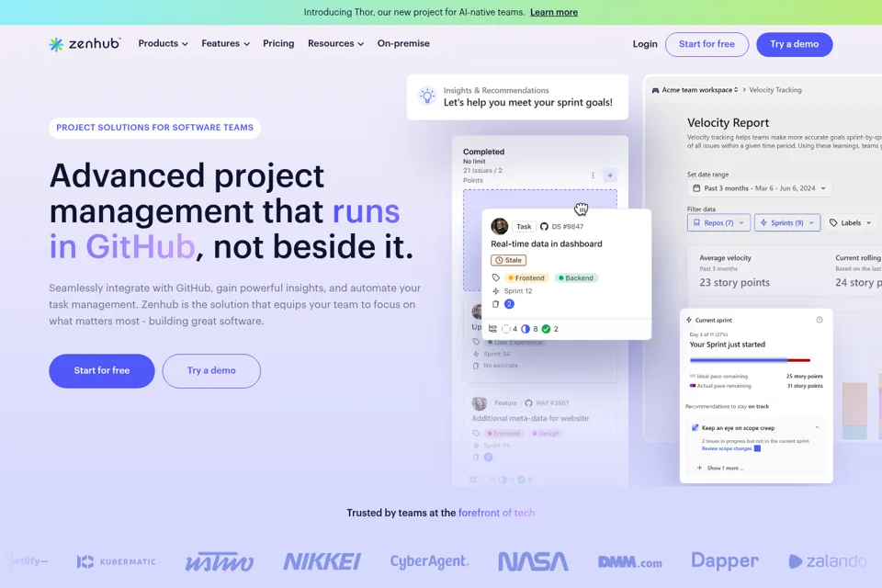Open the On-premise page

(403, 43)
